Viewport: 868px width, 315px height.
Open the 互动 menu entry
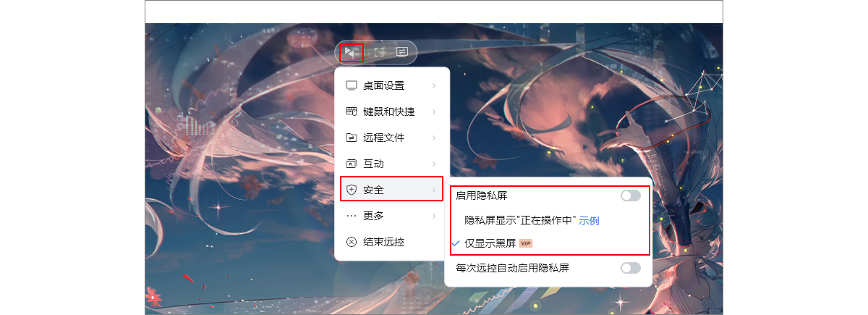[x=392, y=164]
